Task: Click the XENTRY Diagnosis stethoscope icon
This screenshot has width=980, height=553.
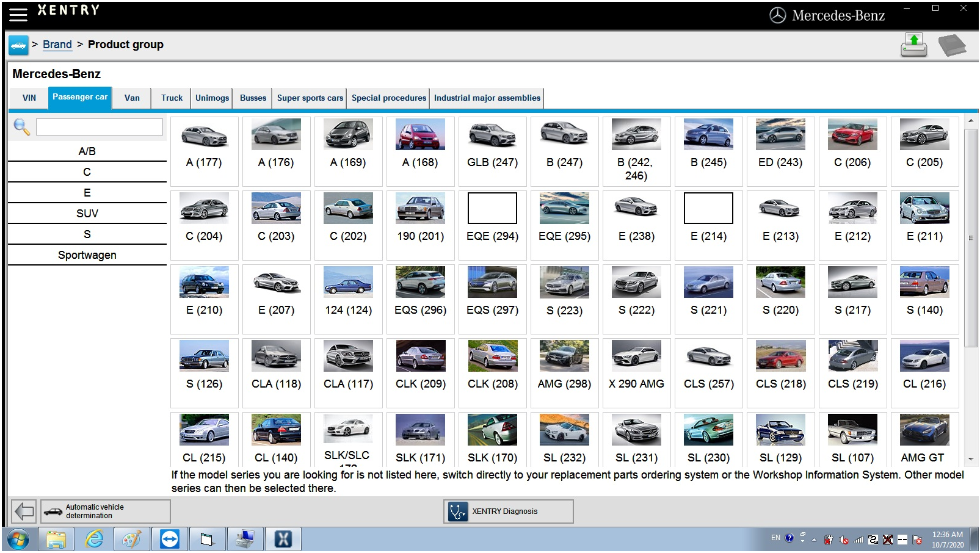Action: pos(458,511)
